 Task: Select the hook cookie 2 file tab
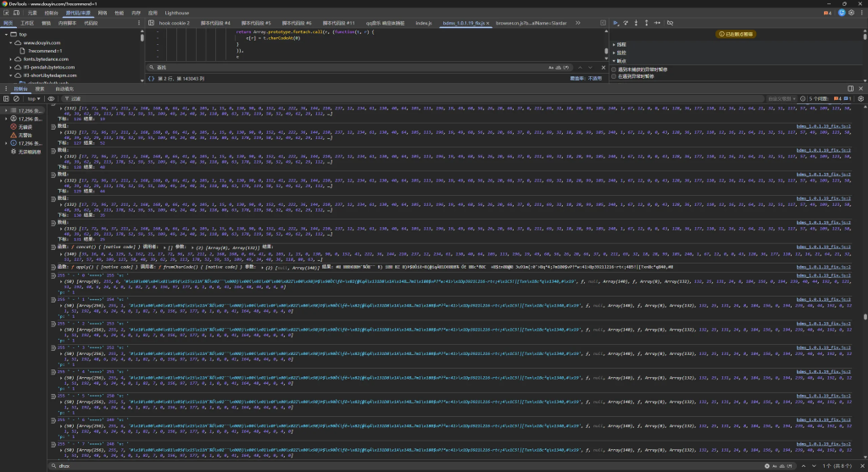[x=174, y=24]
